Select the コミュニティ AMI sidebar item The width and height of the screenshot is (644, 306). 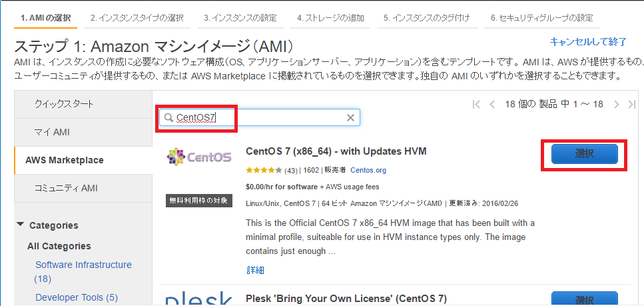click(x=83, y=188)
